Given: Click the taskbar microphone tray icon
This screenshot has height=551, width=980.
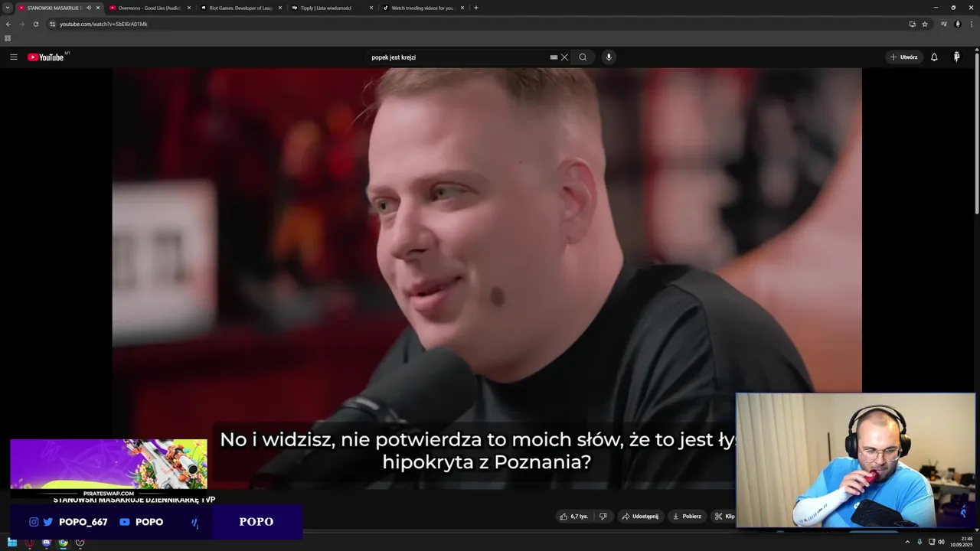Looking at the screenshot, I should pyautogui.click(x=920, y=542).
